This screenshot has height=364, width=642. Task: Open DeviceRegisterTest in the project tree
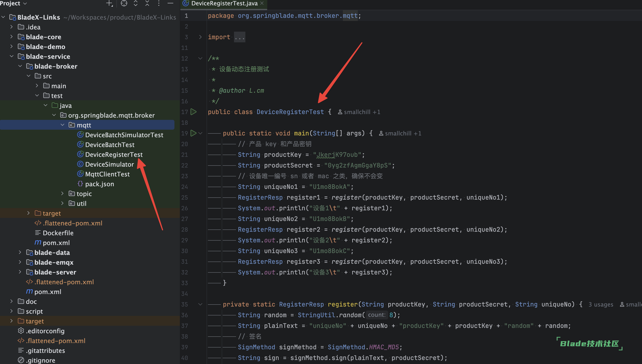point(114,155)
